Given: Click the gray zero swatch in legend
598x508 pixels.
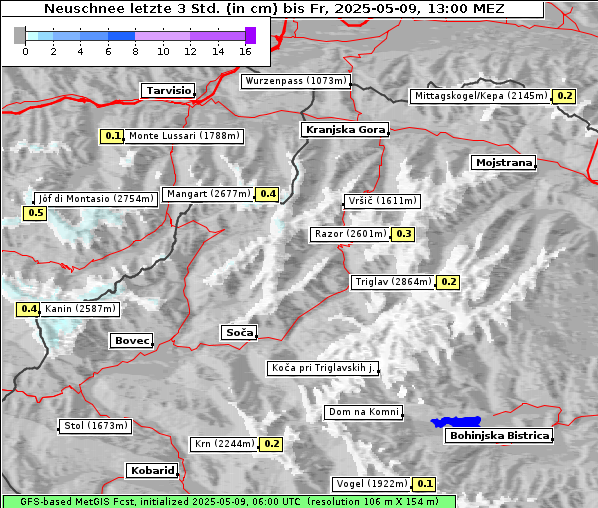Looking at the screenshot, I should pos(19,35).
